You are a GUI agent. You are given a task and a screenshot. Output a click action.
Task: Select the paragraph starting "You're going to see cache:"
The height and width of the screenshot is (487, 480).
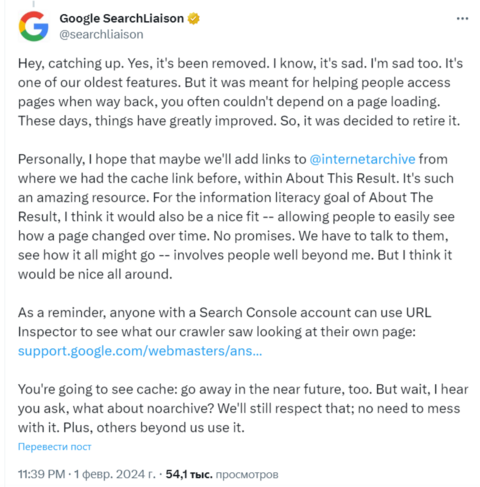pyautogui.click(x=243, y=408)
